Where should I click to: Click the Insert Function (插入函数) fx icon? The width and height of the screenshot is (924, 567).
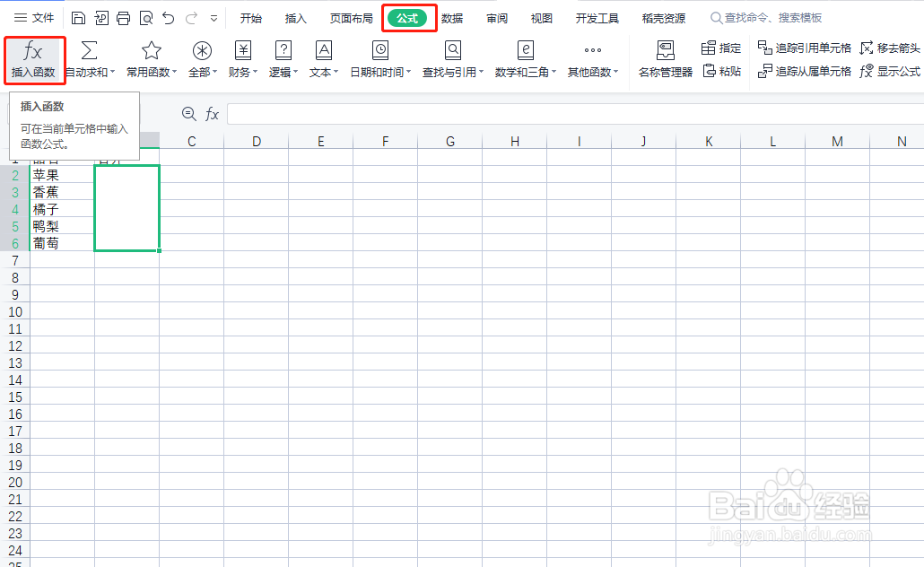(x=33, y=51)
